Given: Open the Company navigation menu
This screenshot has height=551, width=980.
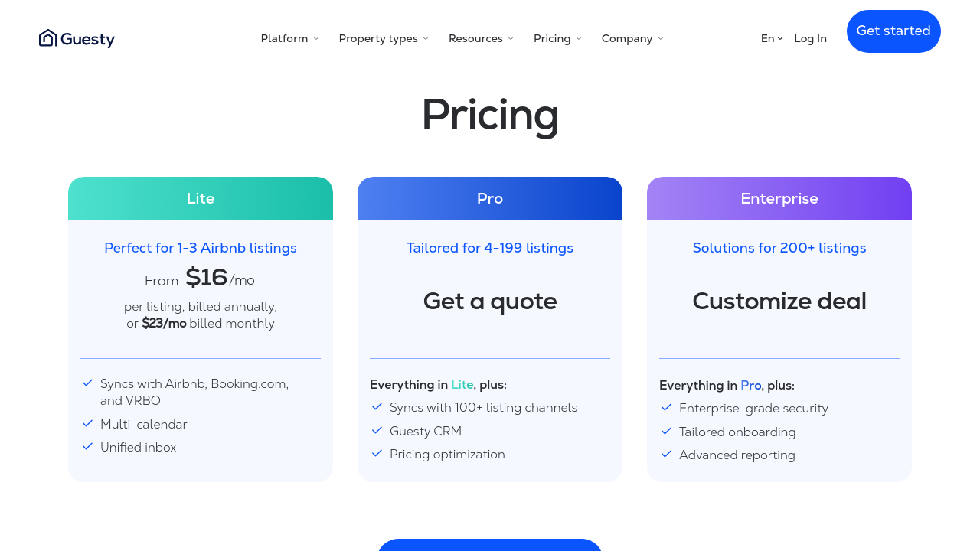Looking at the screenshot, I should tap(632, 39).
